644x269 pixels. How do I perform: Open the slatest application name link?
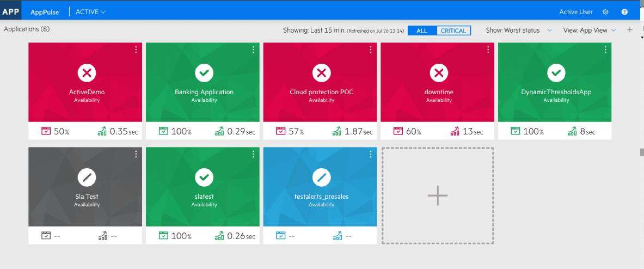click(x=204, y=197)
